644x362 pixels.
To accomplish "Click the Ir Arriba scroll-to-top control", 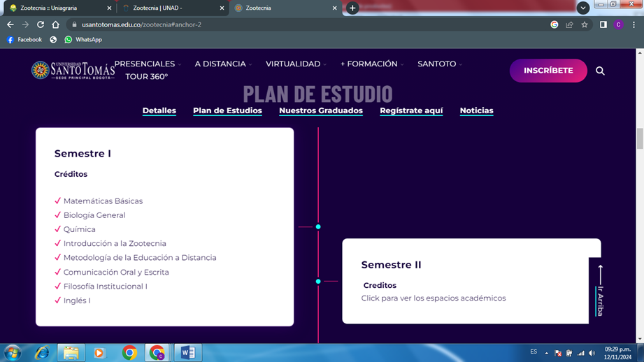I will [600, 291].
